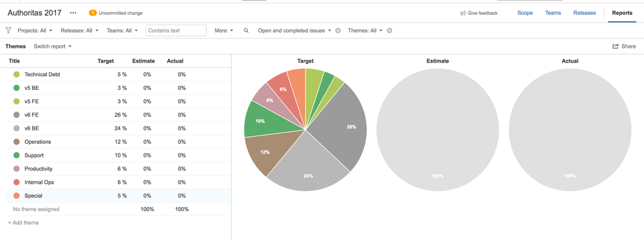The image size is (644, 240).
Task: Click the orange uncommitted change badge
Action: coord(93,13)
